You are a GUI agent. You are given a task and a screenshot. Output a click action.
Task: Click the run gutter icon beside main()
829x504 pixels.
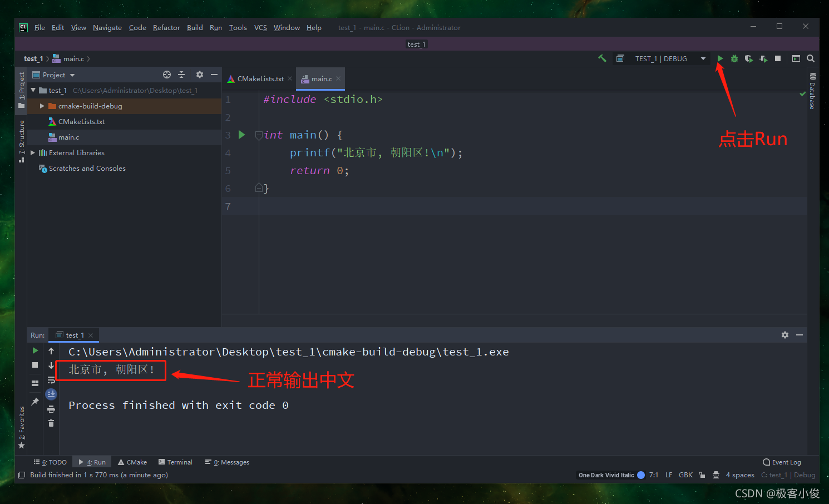click(x=241, y=135)
